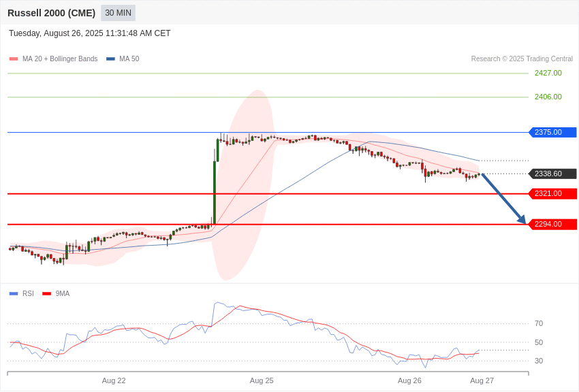Image resolution: width=579 pixels, height=392 pixels.
Task: Click the Aug 26 date axis label
Action: tap(409, 381)
